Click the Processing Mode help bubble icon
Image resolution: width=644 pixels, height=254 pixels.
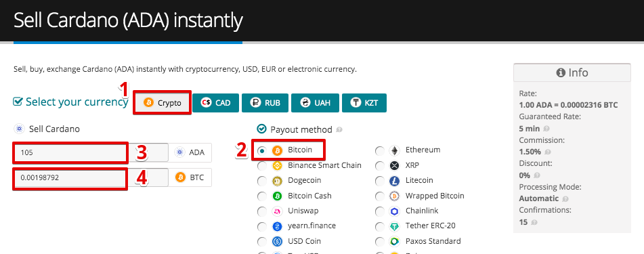[x=565, y=199]
